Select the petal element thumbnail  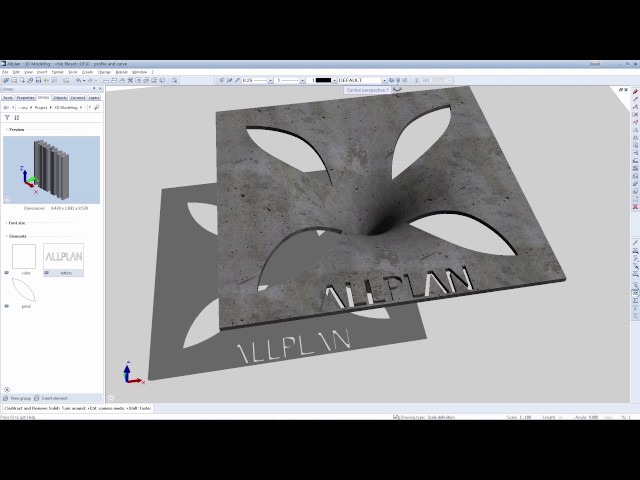[24, 290]
